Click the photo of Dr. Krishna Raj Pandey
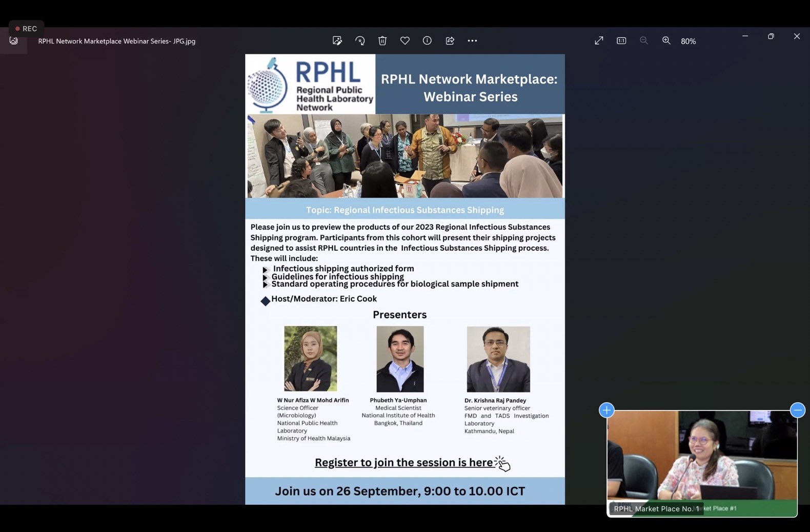810x532 pixels. pyautogui.click(x=498, y=359)
